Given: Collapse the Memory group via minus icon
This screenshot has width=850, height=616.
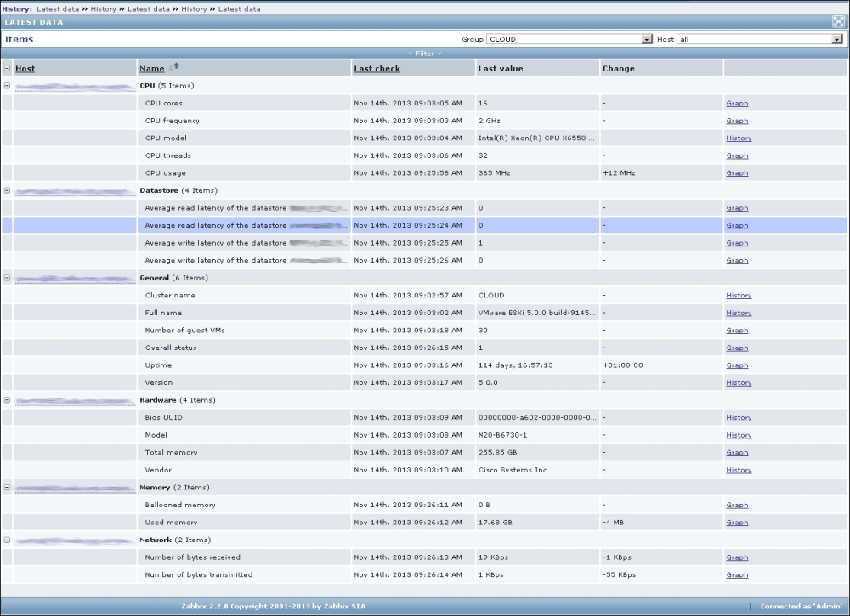Looking at the screenshot, I should 7,488.
